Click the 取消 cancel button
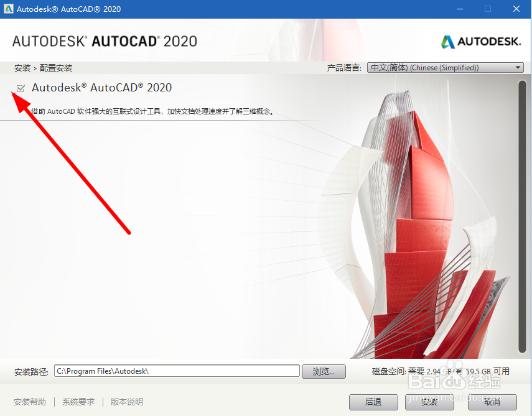Screen dimensions: 532x416 click(x=492, y=402)
